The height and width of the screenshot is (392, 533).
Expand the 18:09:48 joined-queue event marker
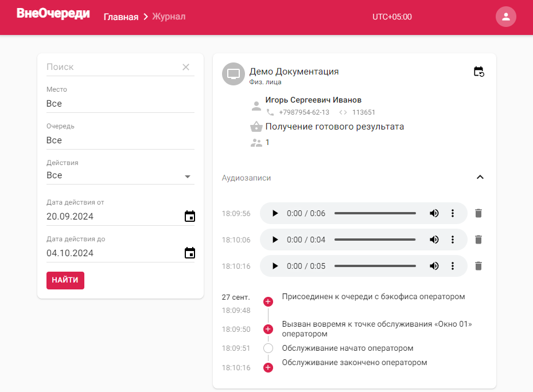pos(268,301)
